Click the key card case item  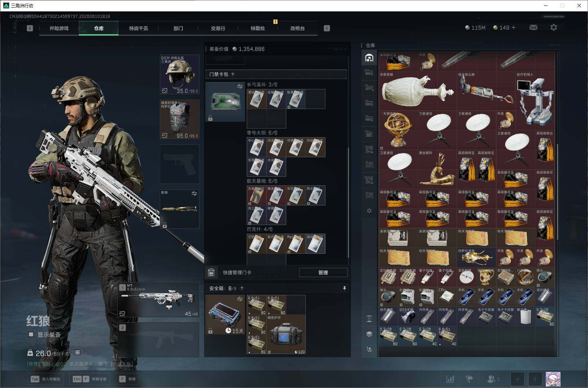pos(225,102)
